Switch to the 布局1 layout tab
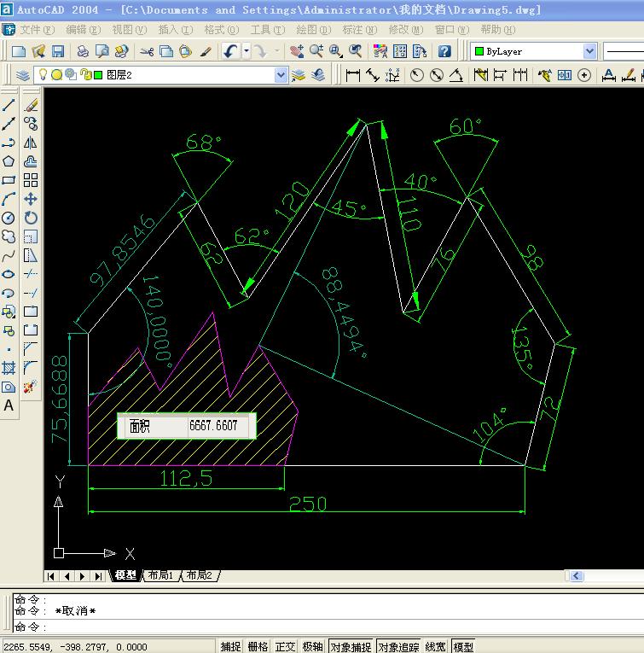This screenshot has height=653, width=644. (160, 575)
